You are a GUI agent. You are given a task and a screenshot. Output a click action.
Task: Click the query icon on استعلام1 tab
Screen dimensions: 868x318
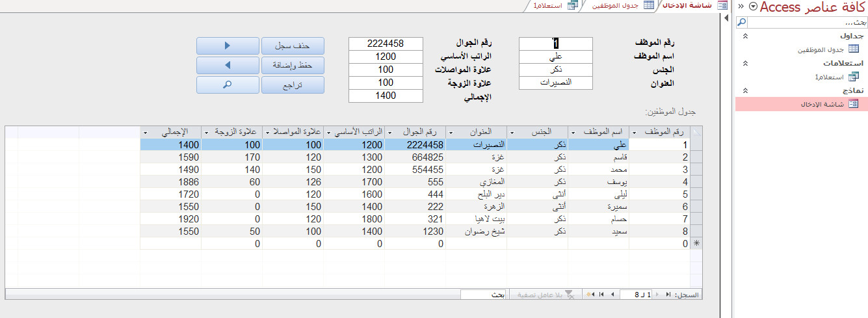(572, 5)
